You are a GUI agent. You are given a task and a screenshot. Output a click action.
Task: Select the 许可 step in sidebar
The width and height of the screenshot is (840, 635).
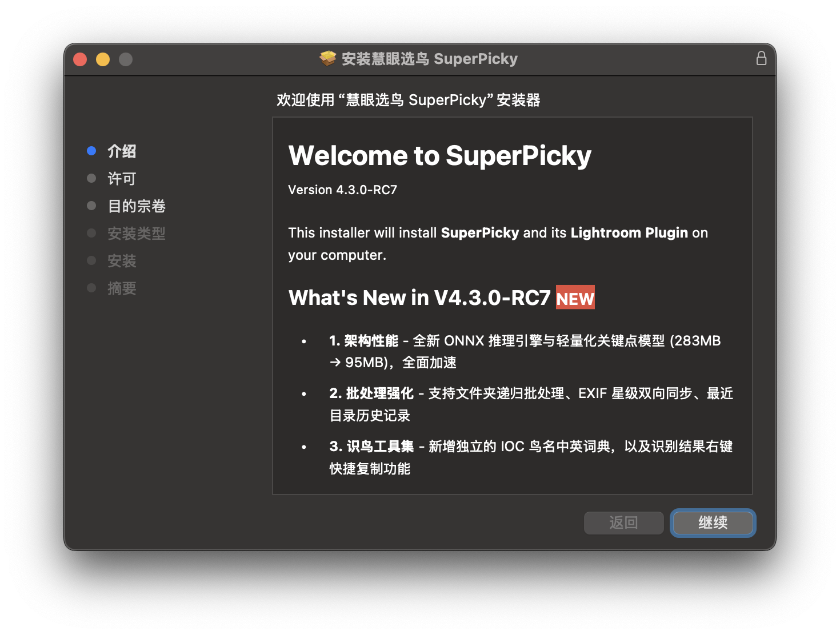point(122,179)
